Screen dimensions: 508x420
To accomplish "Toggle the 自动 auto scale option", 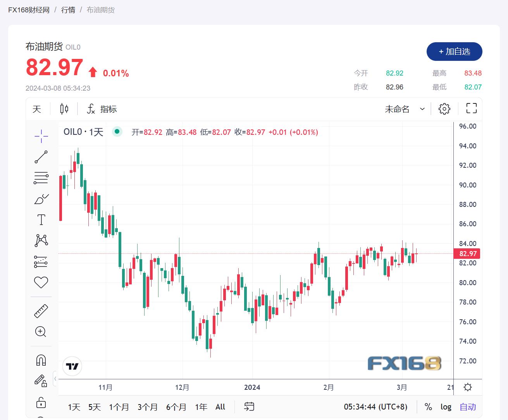I will (468, 407).
